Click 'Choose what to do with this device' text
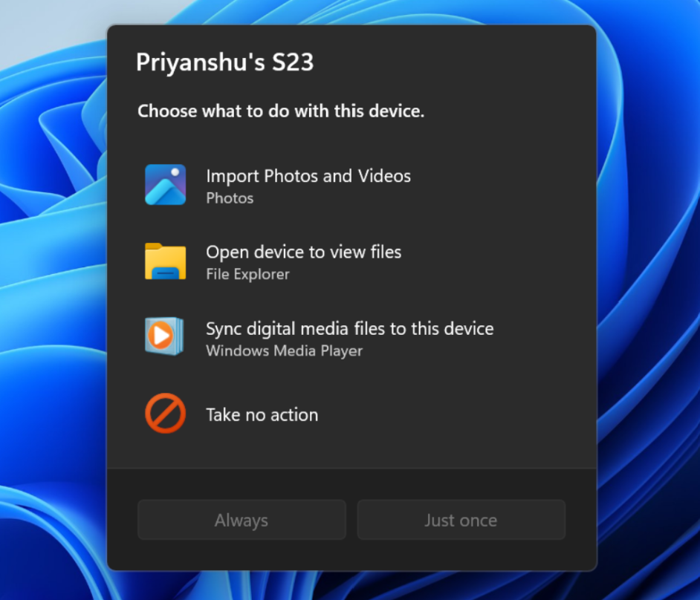The width and height of the screenshot is (700, 600). pyautogui.click(x=281, y=111)
